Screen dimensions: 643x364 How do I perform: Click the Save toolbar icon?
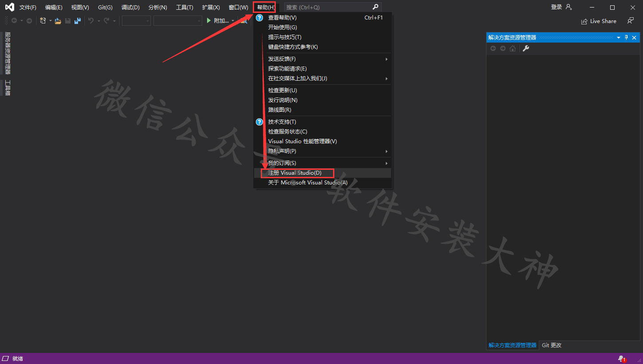click(68, 21)
